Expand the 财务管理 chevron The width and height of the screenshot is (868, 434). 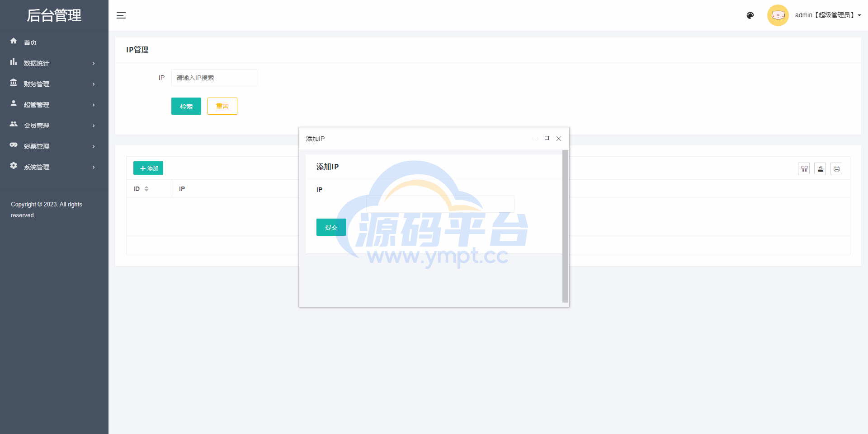[x=94, y=84]
